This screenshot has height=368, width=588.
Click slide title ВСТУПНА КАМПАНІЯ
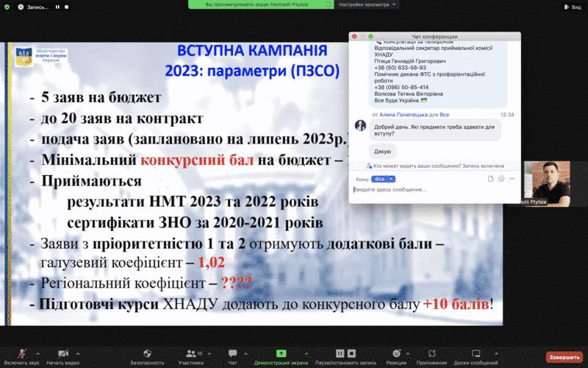pyautogui.click(x=252, y=50)
